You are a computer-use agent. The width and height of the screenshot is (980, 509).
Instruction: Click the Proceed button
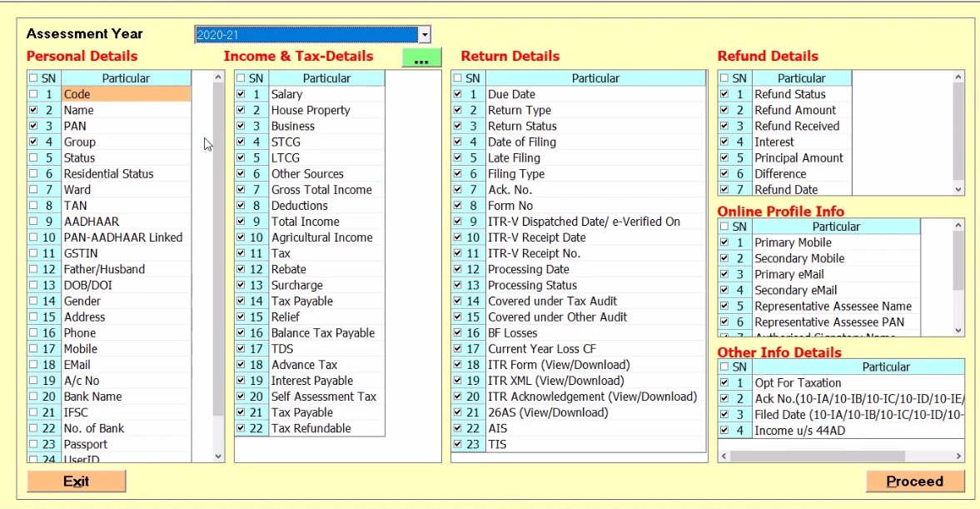point(915,482)
